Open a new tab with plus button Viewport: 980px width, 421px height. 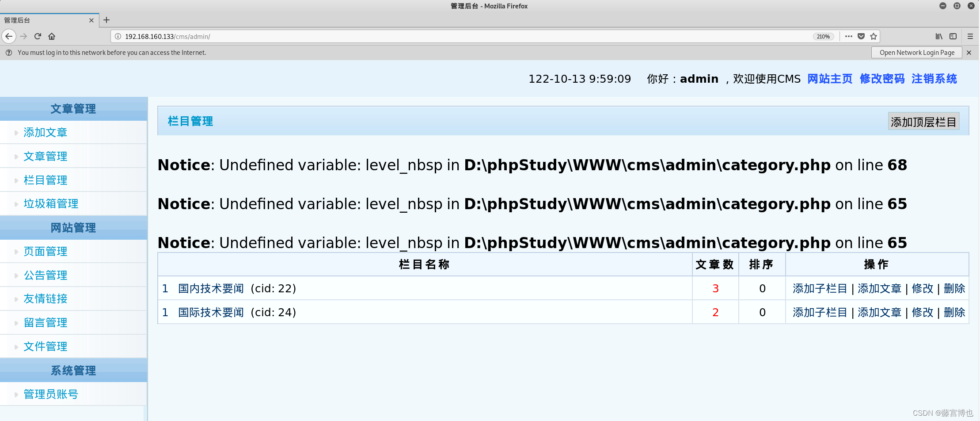pos(106,20)
